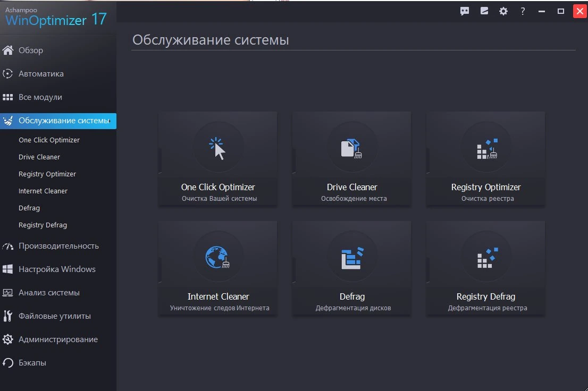This screenshot has width=588, height=391.
Task: Select One Click Optimizer in the sidebar
Action: pos(49,140)
